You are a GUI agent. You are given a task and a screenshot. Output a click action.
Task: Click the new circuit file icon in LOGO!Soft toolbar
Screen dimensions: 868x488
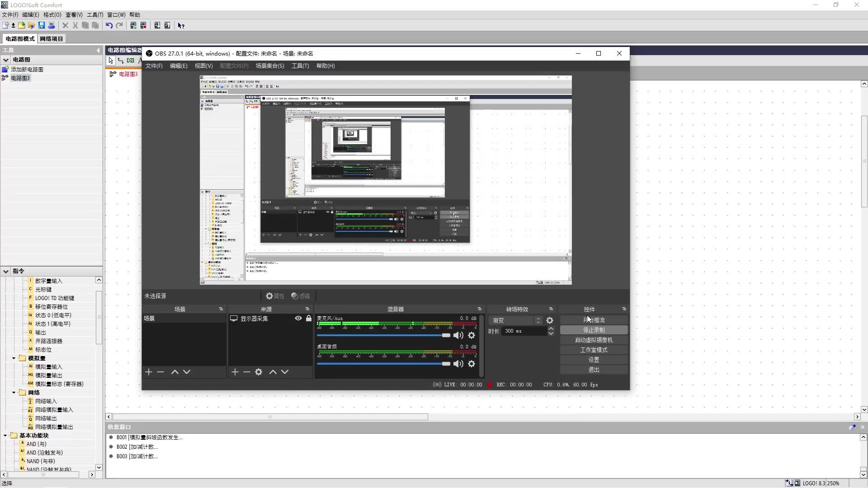coord(6,25)
